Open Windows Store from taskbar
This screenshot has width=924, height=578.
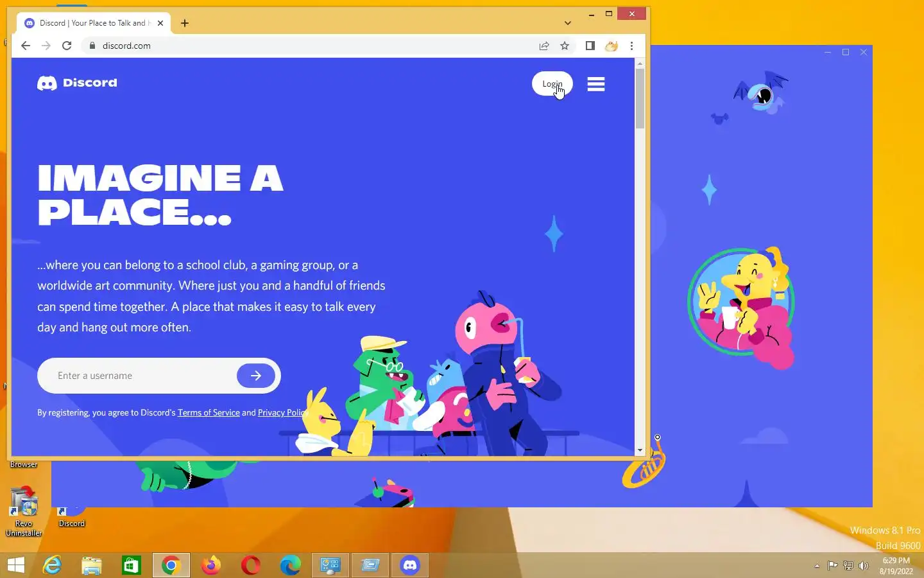132,565
